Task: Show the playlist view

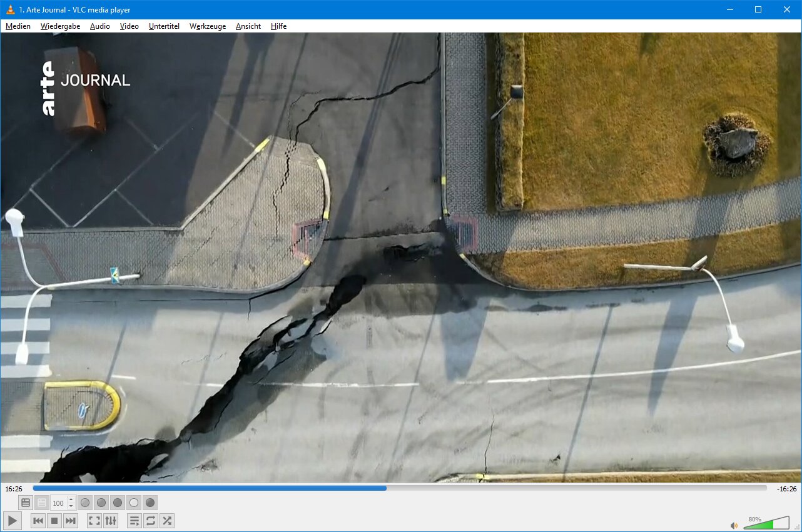Action: pos(135,521)
